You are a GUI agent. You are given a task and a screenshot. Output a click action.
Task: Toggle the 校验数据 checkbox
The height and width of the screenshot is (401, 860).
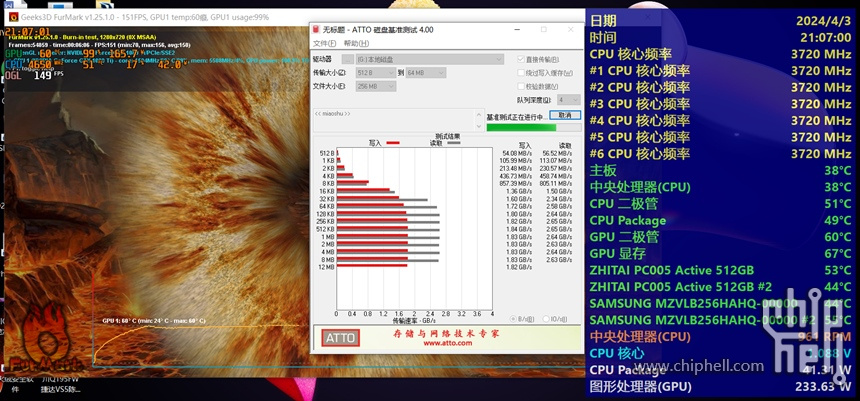pos(521,86)
